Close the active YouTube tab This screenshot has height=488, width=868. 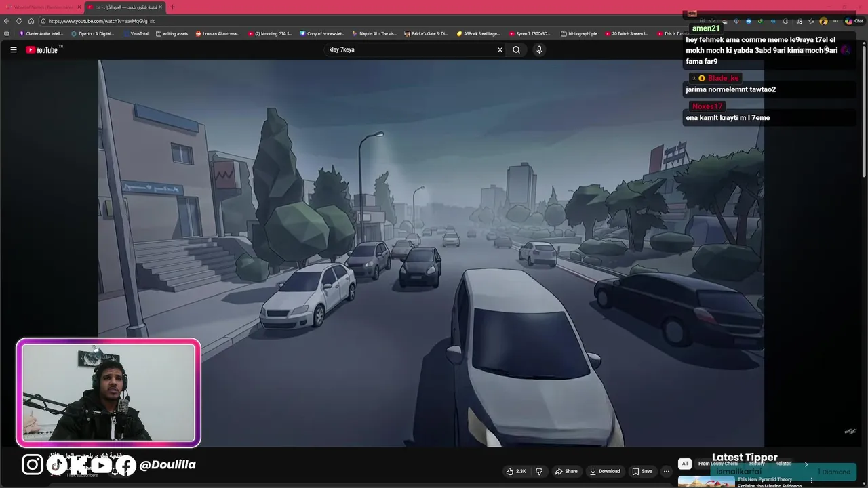[x=160, y=7]
